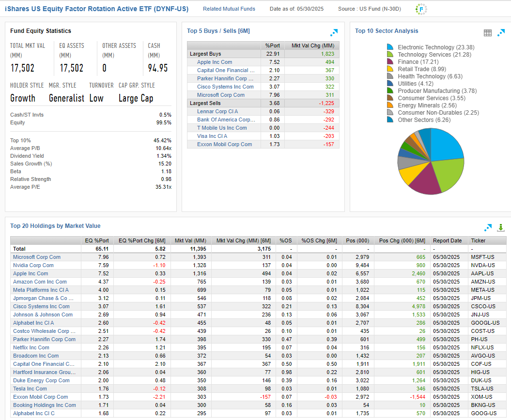Select the green Technology Services pie slice
511x420 pixels.
pyautogui.click(x=448, y=174)
